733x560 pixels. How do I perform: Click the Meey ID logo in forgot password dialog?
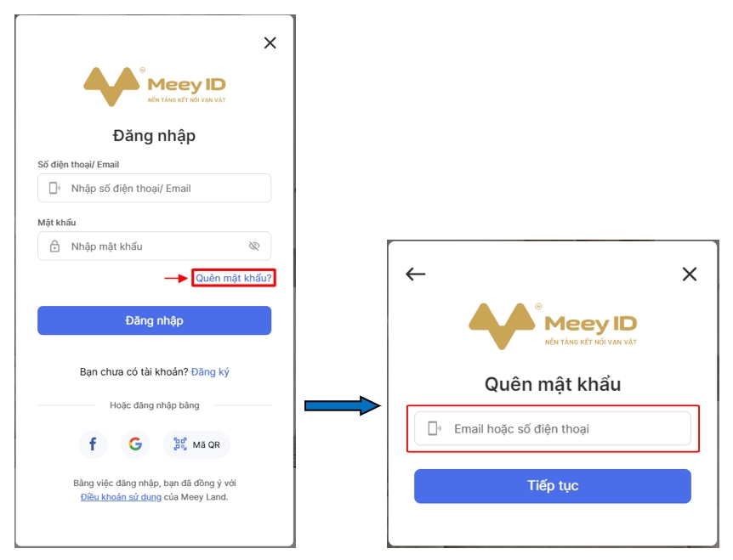(x=553, y=326)
